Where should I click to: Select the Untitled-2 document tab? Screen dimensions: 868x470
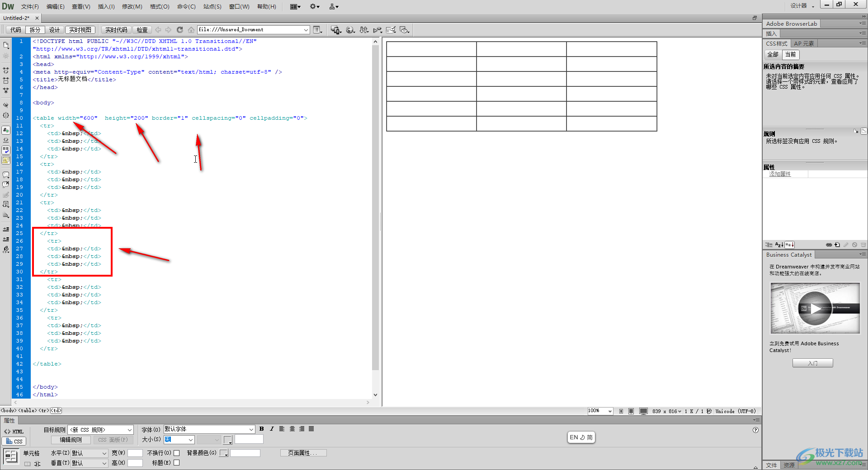click(16, 18)
